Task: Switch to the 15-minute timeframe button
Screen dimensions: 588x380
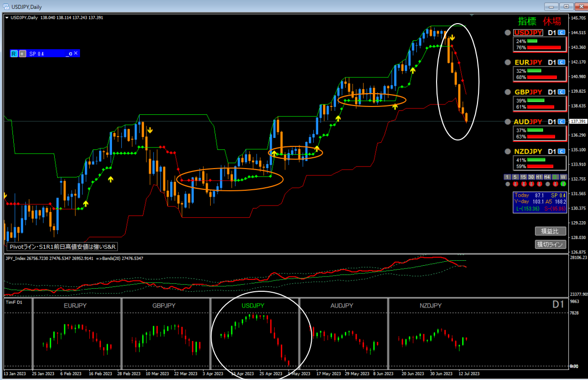Action: 522,177
